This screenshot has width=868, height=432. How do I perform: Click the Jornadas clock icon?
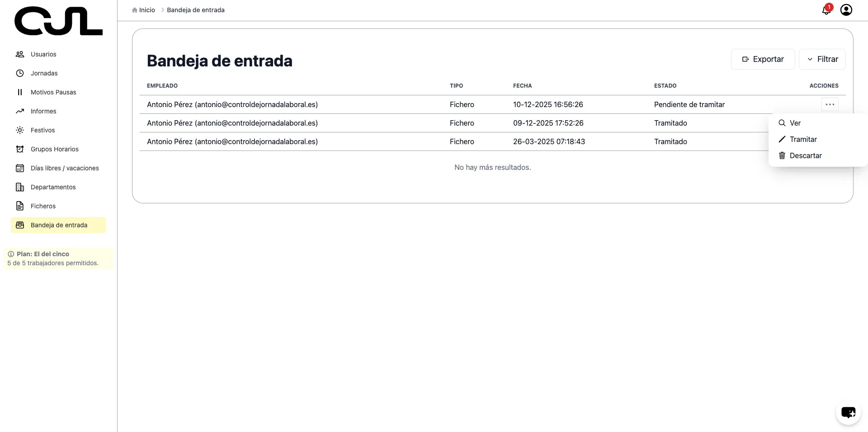click(20, 73)
